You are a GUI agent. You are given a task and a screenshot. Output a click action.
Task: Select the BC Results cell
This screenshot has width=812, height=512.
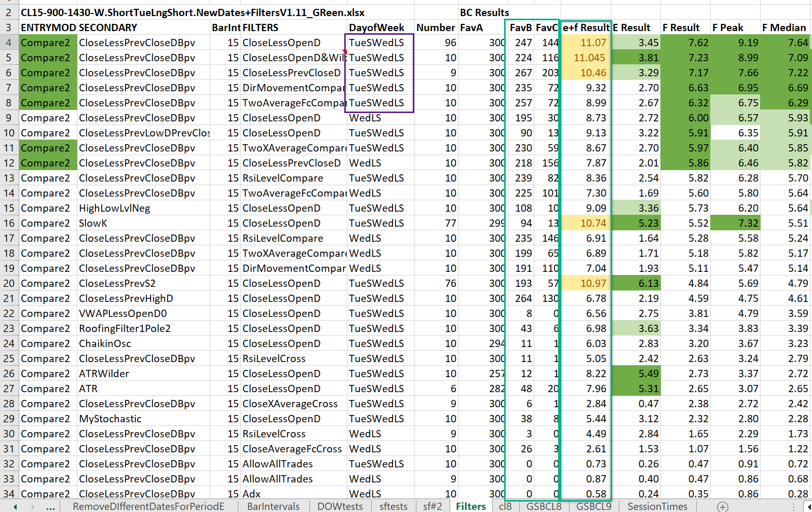pos(484,12)
